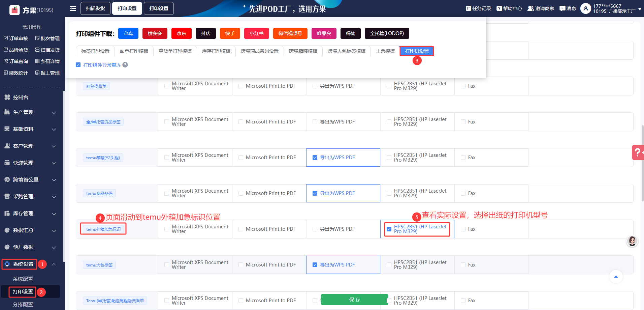
Task: Switch to the 拿货单打印模板 tab
Action: [175, 51]
